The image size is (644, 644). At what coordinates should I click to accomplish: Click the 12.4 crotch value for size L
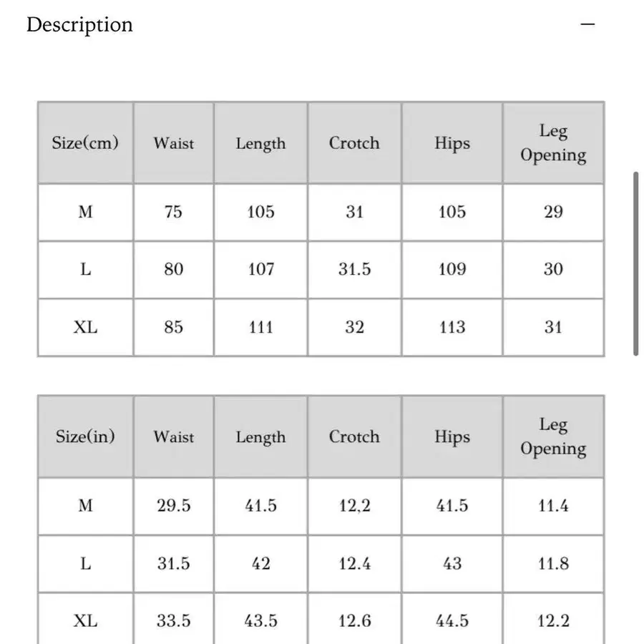point(354,564)
